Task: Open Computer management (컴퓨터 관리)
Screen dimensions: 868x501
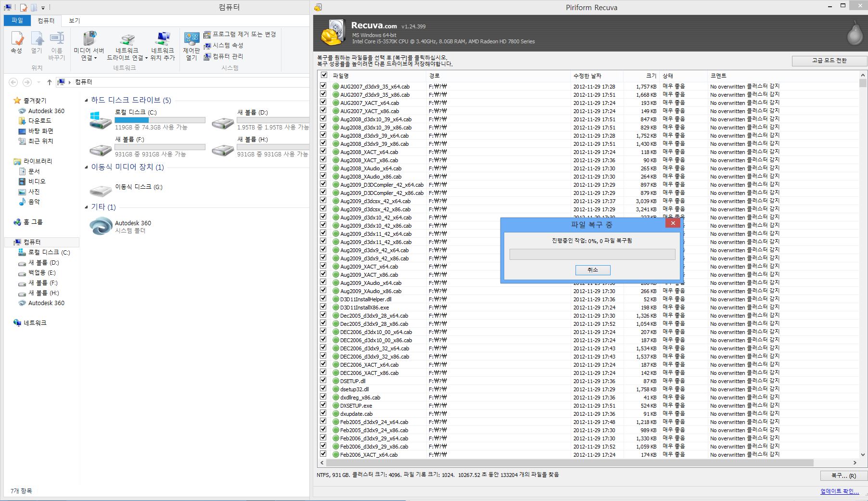Action: [223, 56]
